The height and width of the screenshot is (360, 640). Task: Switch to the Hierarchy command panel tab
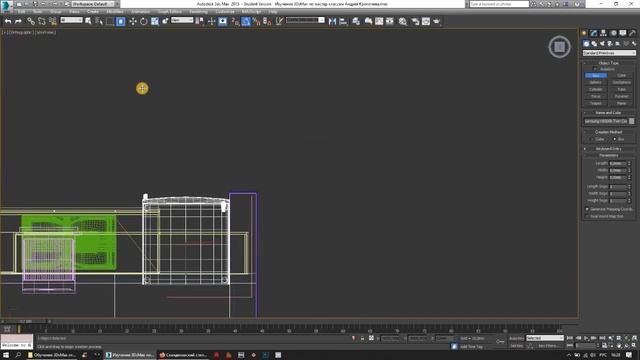coord(603,33)
